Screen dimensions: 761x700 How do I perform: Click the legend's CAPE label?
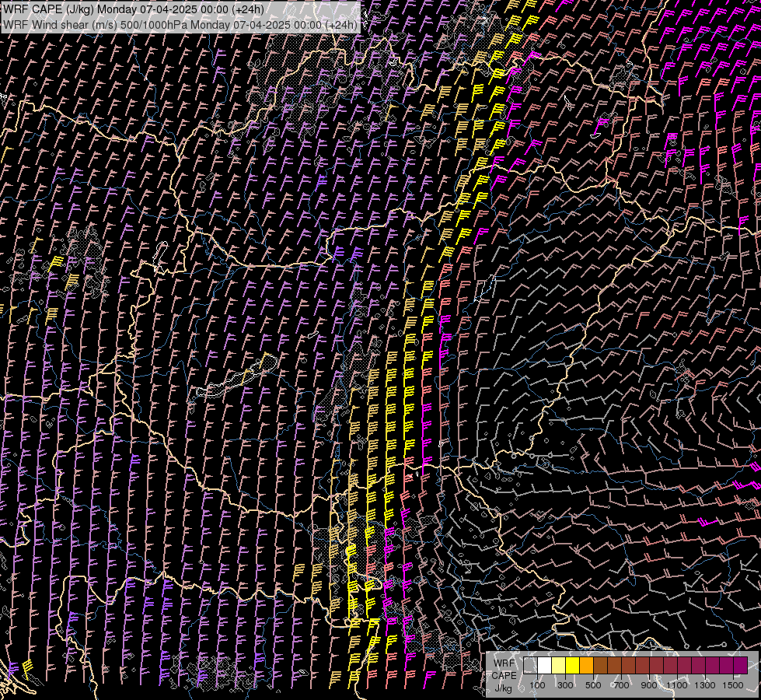[x=504, y=676]
